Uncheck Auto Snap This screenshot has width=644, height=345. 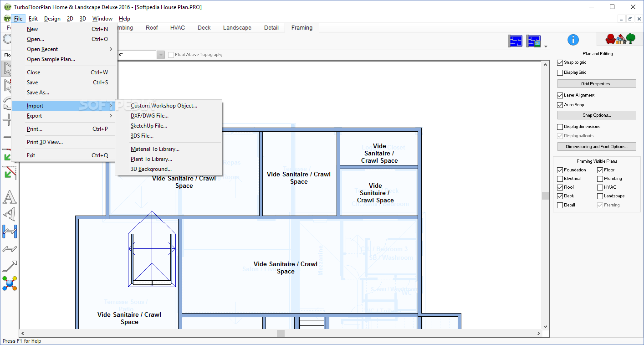click(x=560, y=105)
